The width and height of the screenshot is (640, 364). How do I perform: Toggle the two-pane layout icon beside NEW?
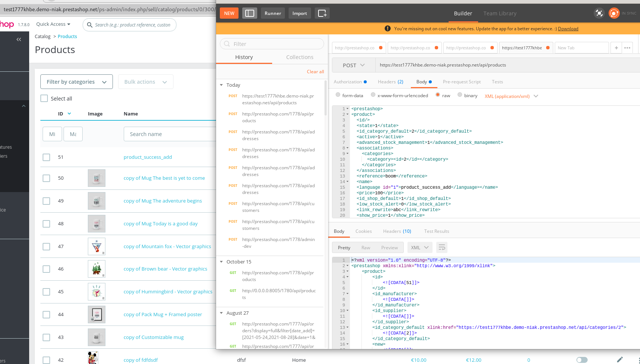pyautogui.click(x=249, y=13)
